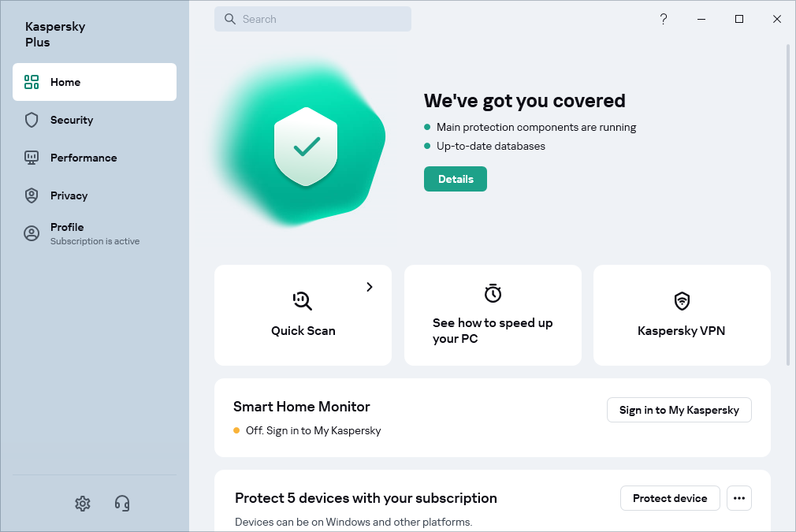Viewport: 796px width, 532px height.
Task: Click the large green protection shield
Action: tap(307, 147)
